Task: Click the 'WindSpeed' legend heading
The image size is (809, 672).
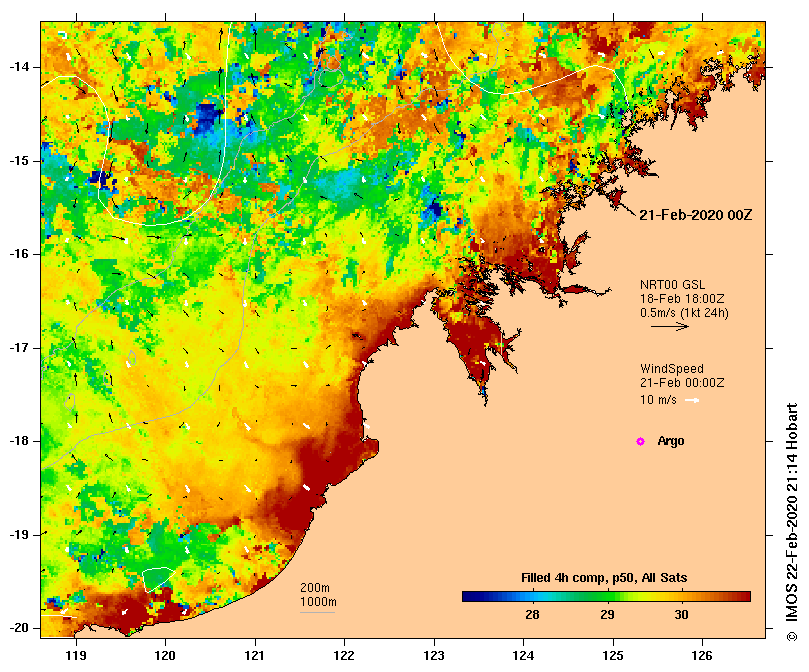Action: 672,369
